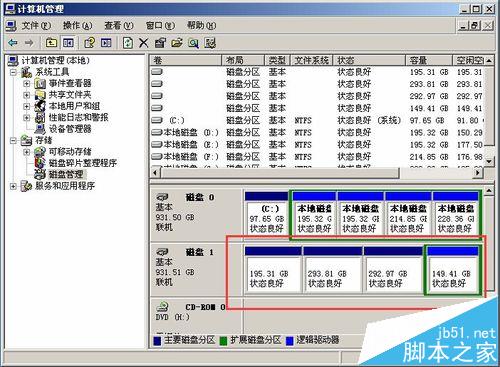This screenshot has height=367, width=500.
Task: Click the black X delete toolbar icon
Action: tap(144, 43)
